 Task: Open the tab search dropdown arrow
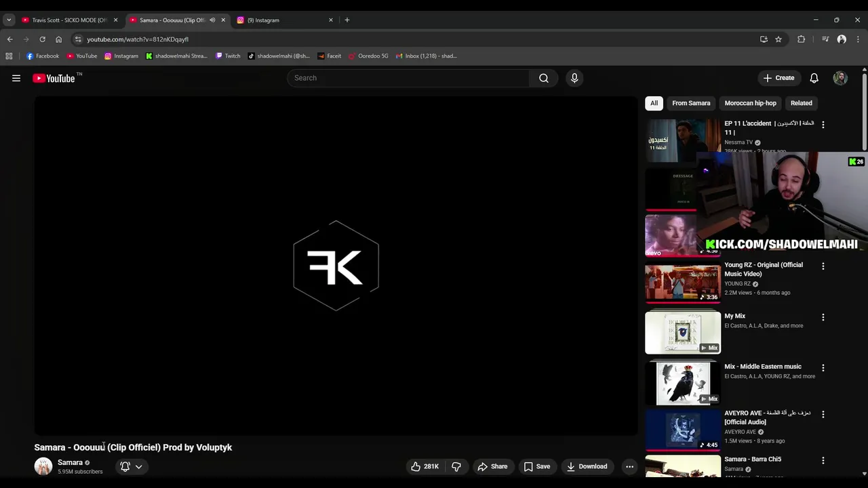point(9,20)
